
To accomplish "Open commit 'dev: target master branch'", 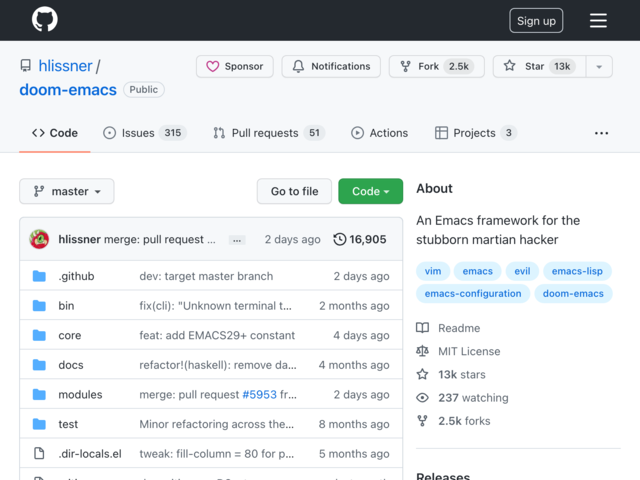I will tap(206, 276).
